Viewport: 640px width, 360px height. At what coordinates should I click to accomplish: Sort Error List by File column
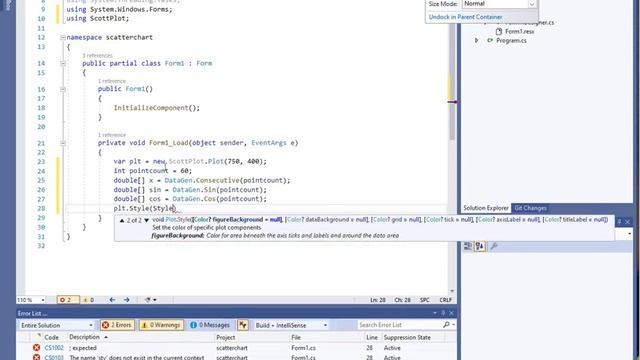[x=296, y=337]
